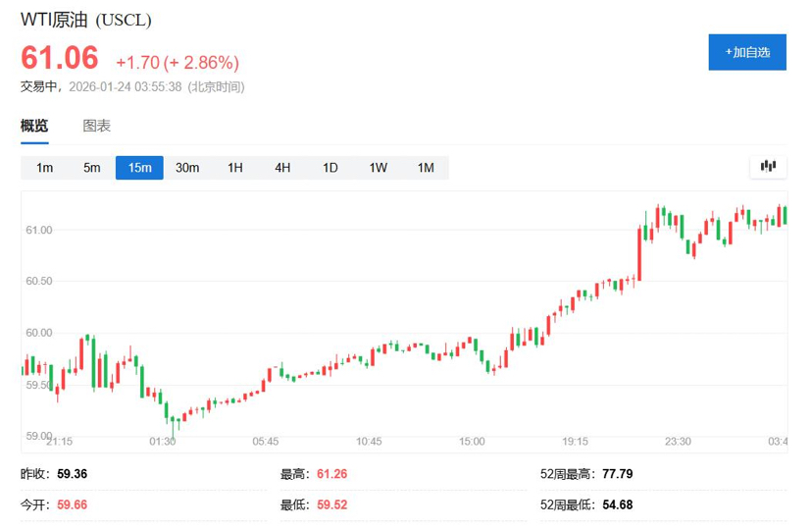Switch to the 概览 overview tab
Viewport: 812px width, 530px height.
click(34, 126)
